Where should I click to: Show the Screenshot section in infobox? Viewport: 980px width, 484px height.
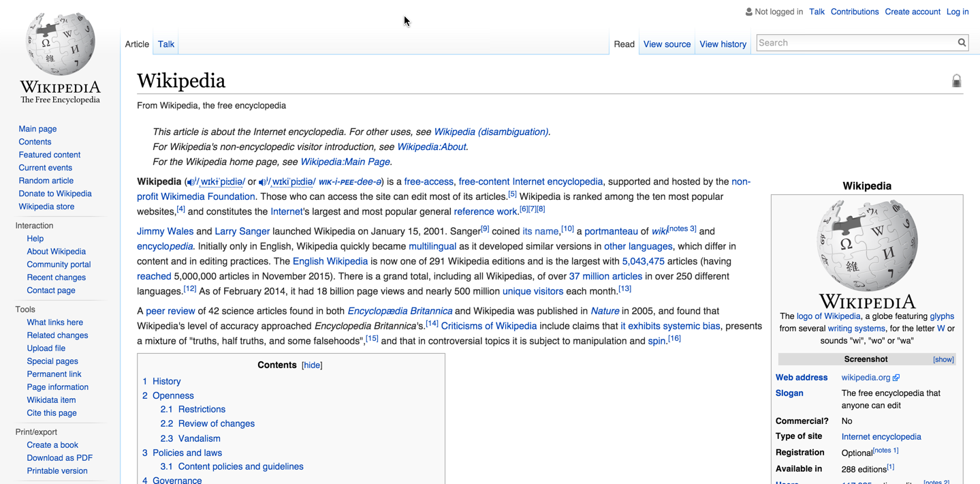[943, 359]
